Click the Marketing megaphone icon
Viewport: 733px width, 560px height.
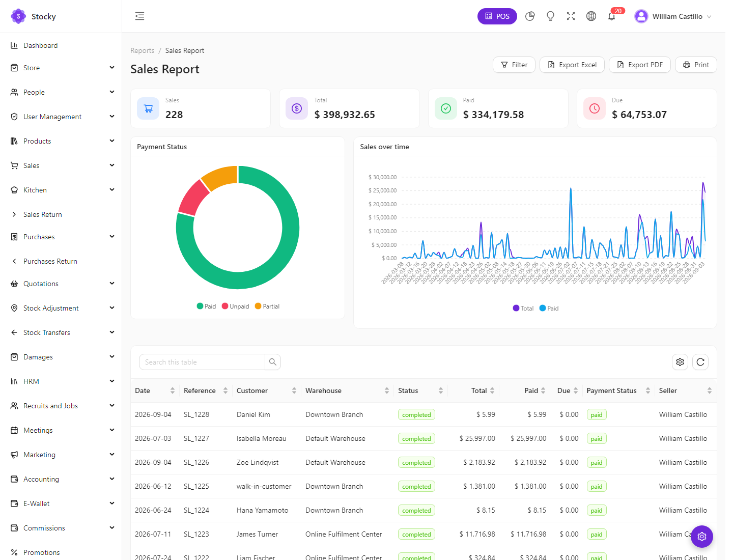pyautogui.click(x=14, y=455)
